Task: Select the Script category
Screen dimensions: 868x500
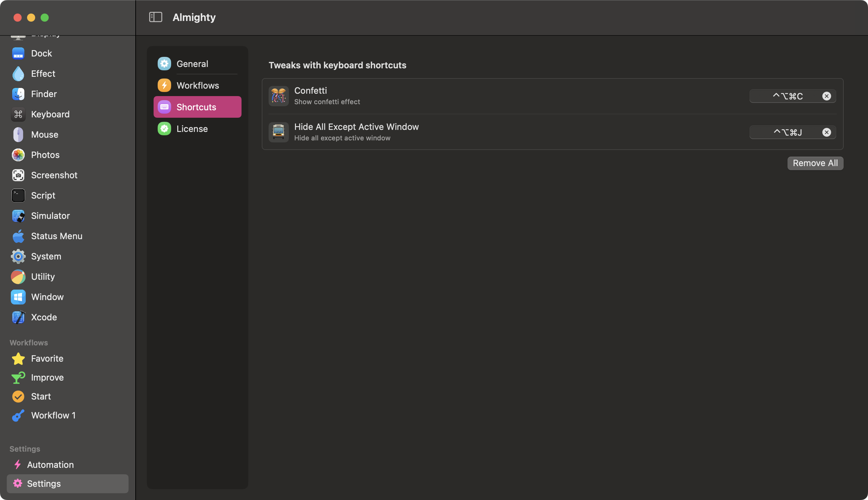Action: click(x=43, y=195)
